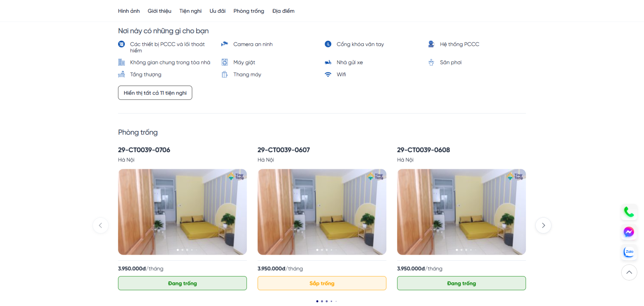The image size is (644, 306).
Task: Open room 29-CT0039-0607 title link
Action: pos(284,150)
